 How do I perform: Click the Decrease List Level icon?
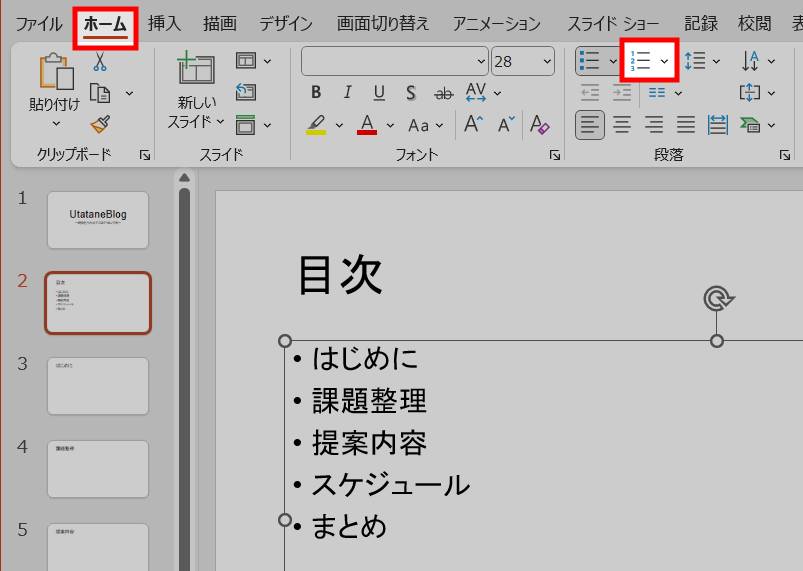click(x=589, y=93)
